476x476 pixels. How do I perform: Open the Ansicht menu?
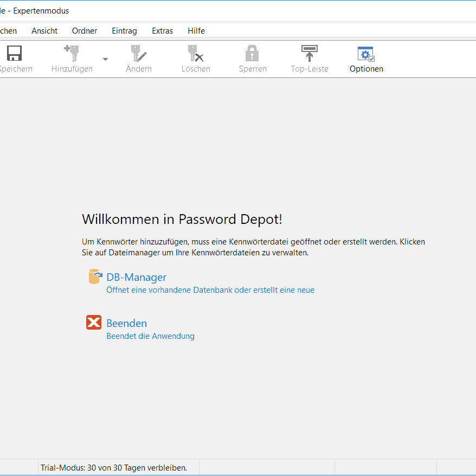44,31
